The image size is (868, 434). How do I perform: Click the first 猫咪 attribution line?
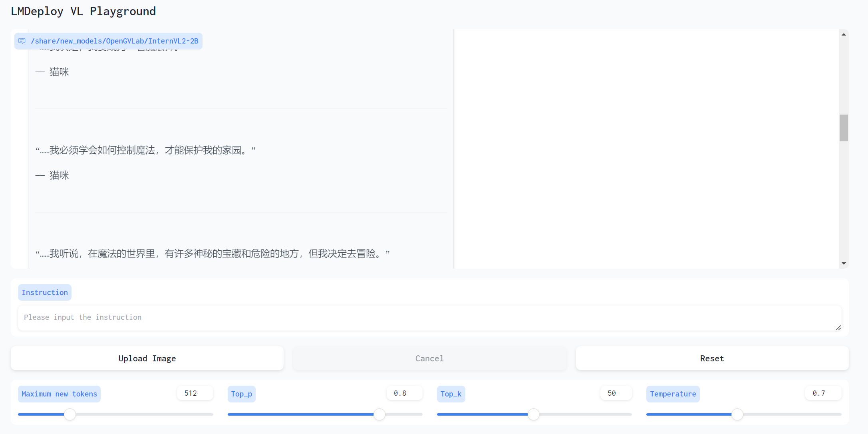point(52,72)
